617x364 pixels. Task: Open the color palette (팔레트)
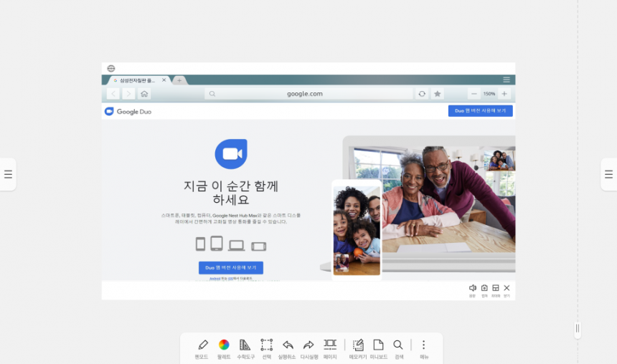click(224, 349)
